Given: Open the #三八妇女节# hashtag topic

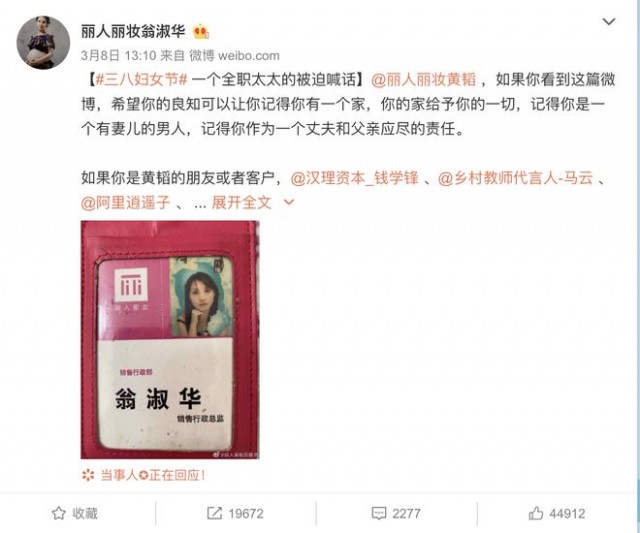Looking at the screenshot, I should point(141,80).
